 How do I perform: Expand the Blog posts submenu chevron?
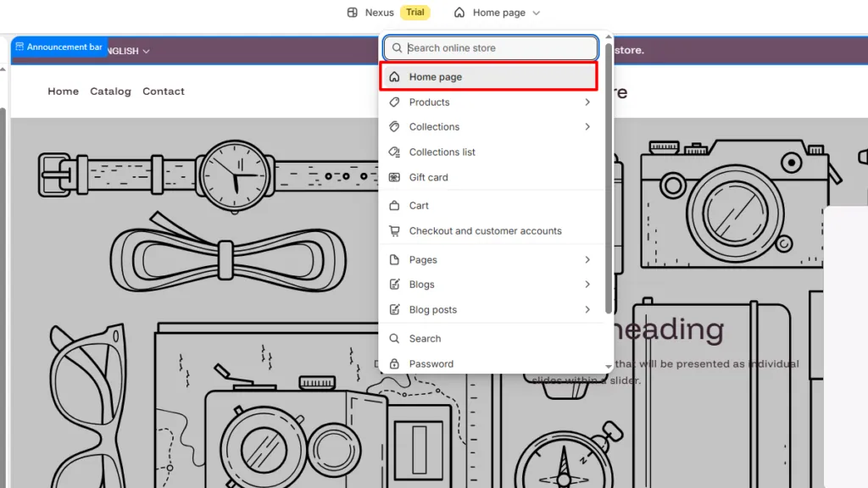pos(587,310)
